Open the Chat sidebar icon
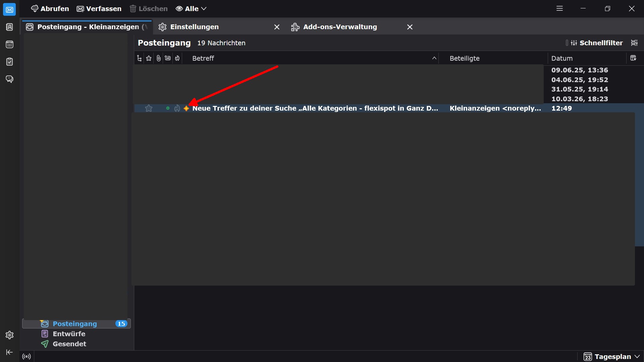 (9, 79)
